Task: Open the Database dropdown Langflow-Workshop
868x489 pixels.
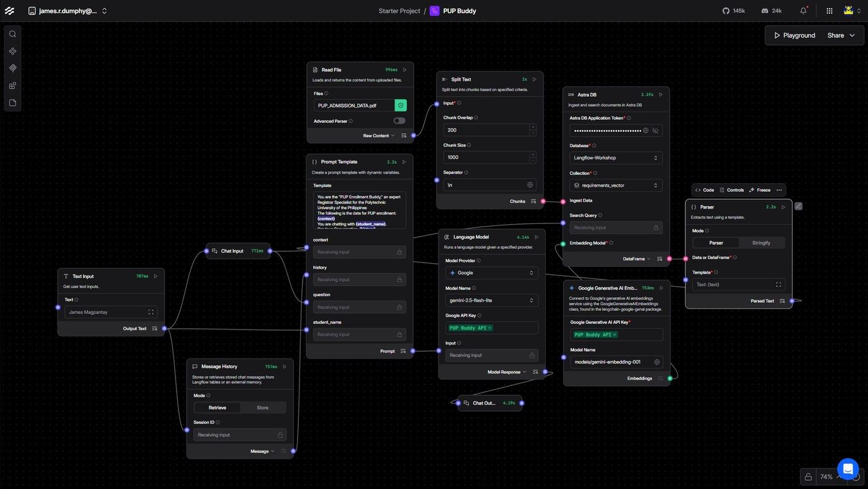Action: click(x=616, y=158)
